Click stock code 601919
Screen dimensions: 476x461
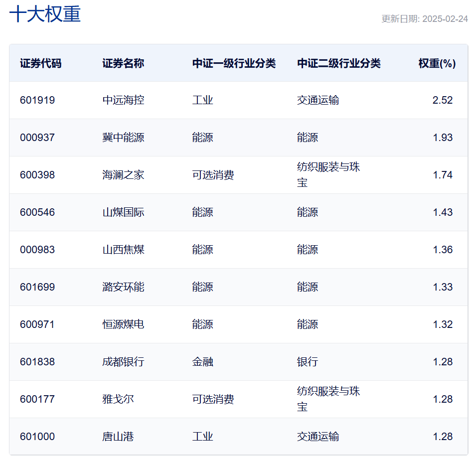click(37, 100)
